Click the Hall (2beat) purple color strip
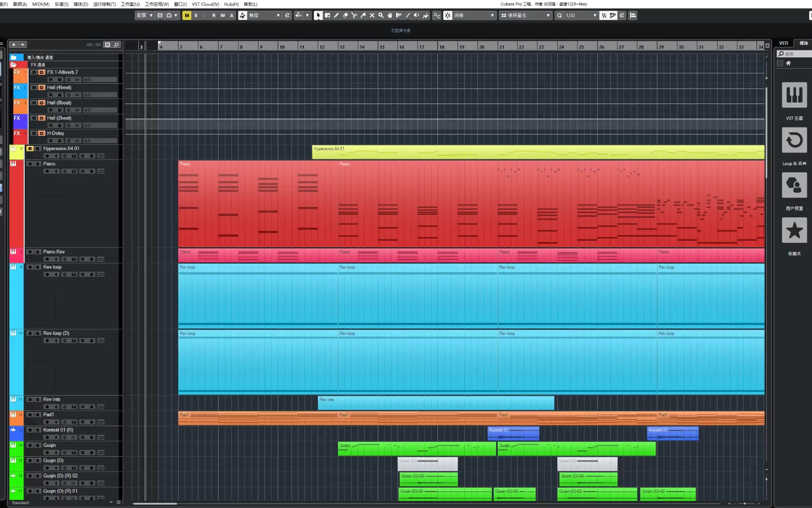The image size is (812, 508). click(21, 122)
